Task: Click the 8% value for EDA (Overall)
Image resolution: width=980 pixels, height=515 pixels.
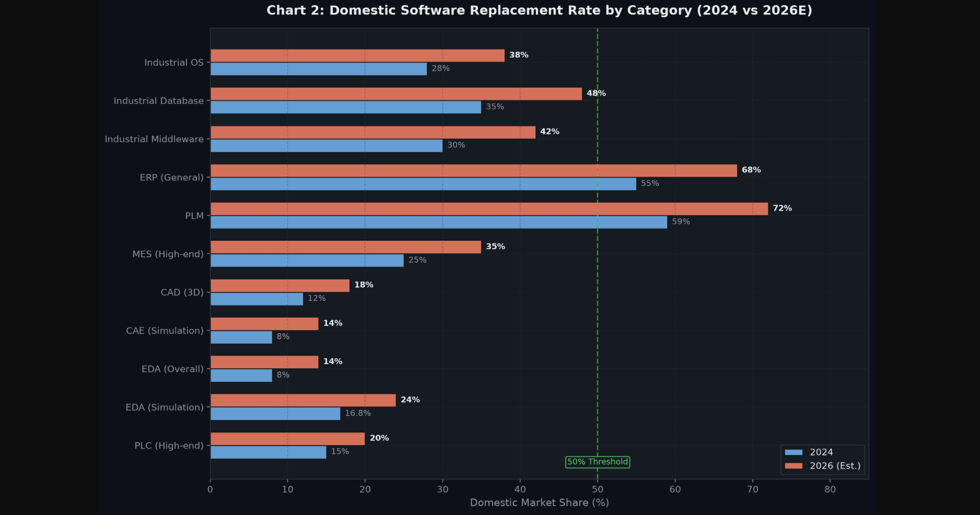Action: [x=283, y=375]
